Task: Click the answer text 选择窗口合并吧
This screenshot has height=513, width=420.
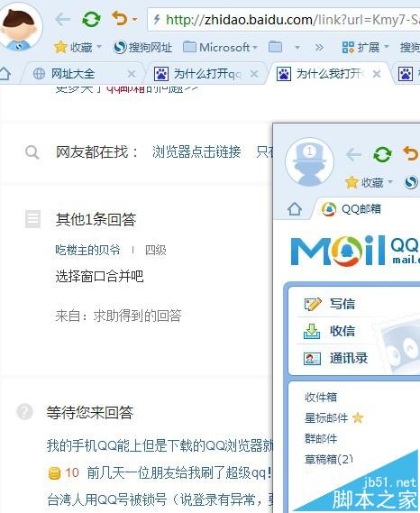Action: pos(99,277)
